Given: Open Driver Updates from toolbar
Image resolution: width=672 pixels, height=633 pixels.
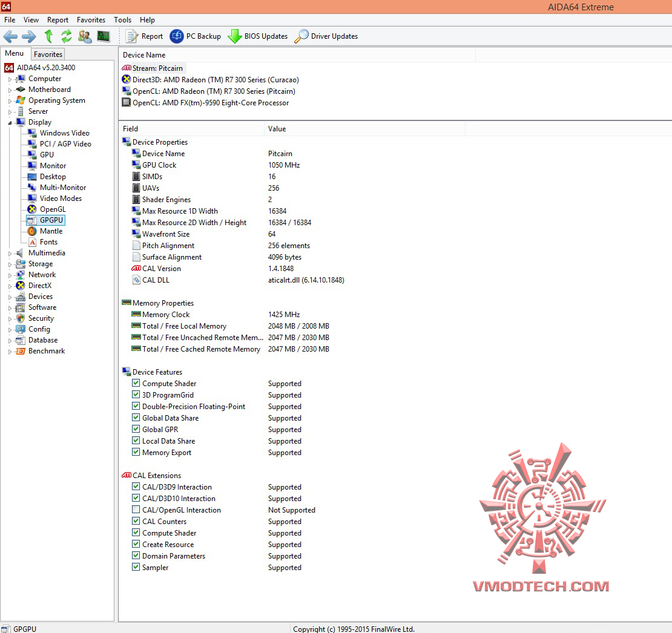Looking at the screenshot, I should (x=326, y=36).
